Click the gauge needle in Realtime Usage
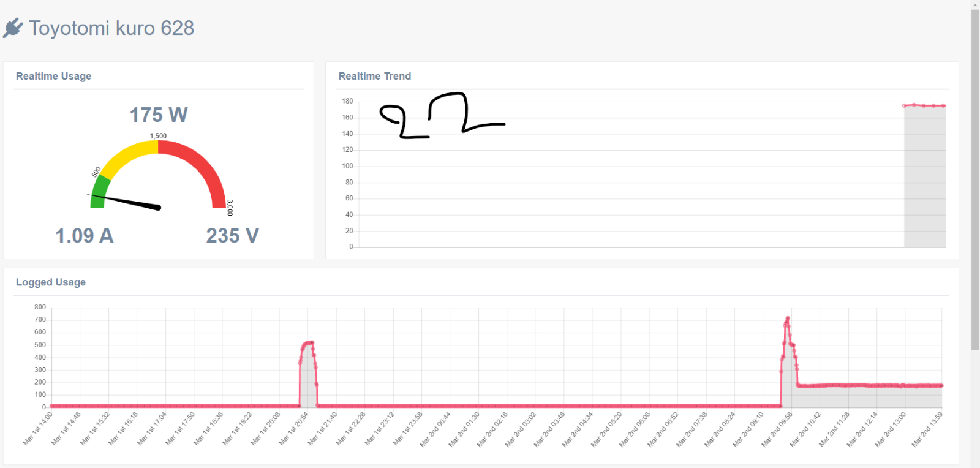 (x=125, y=202)
